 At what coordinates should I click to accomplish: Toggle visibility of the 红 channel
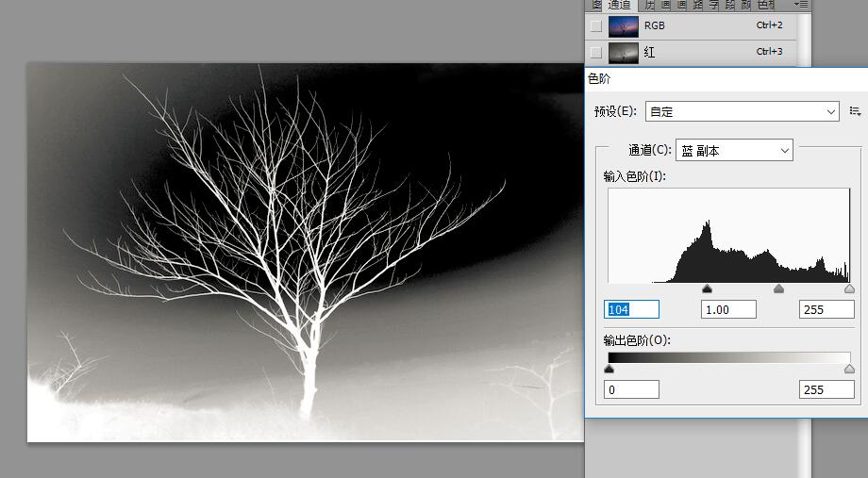click(x=595, y=53)
